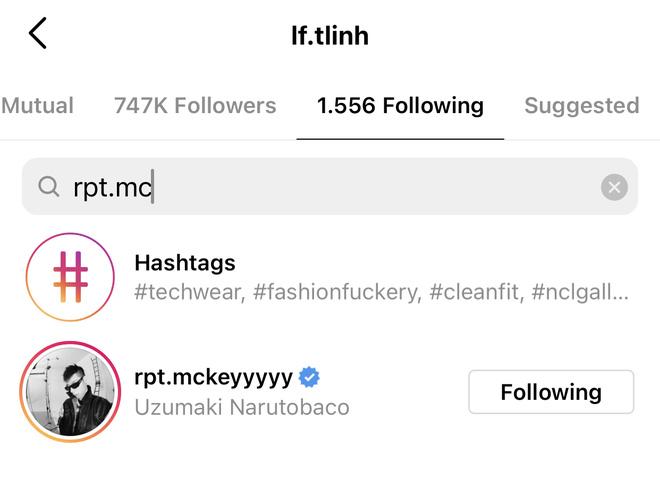Image resolution: width=660 pixels, height=488 pixels.
Task: Switch to the Mutual tab
Action: [x=37, y=106]
